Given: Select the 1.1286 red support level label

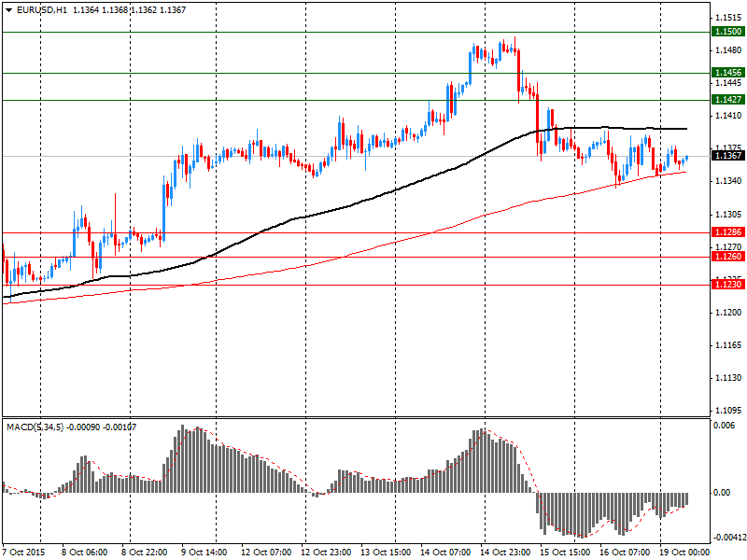Looking at the screenshot, I should [727, 232].
